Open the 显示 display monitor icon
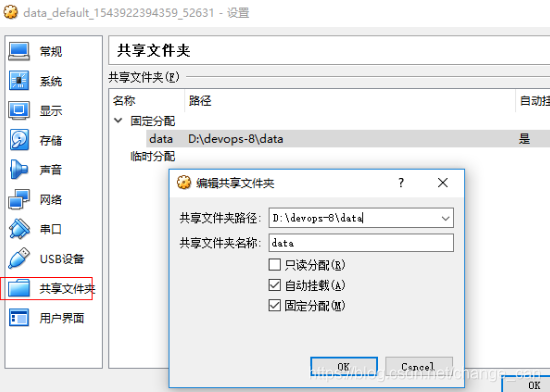This screenshot has width=550, height=392. click(19, 110)
